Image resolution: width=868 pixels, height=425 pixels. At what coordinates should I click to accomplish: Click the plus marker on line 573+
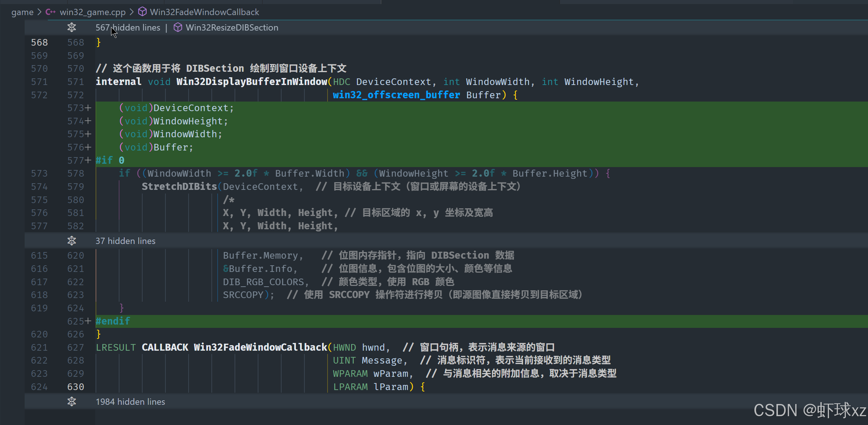88,108
